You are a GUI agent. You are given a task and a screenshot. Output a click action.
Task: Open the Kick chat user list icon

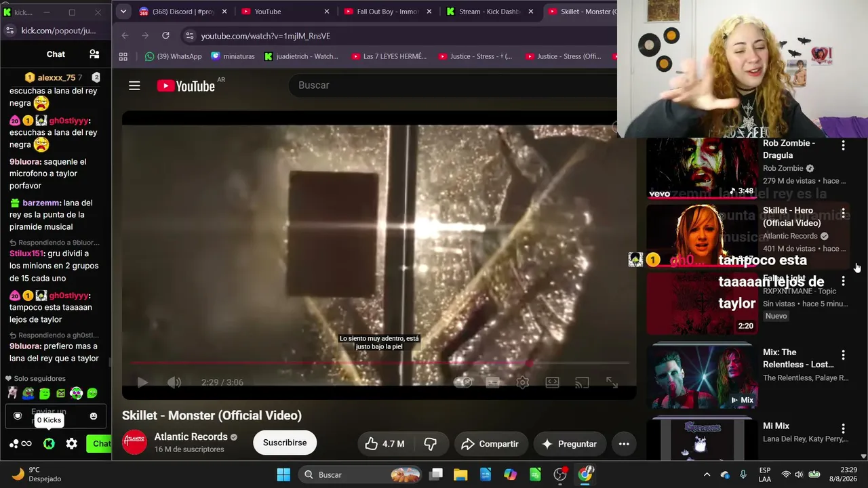pos(94,54)
